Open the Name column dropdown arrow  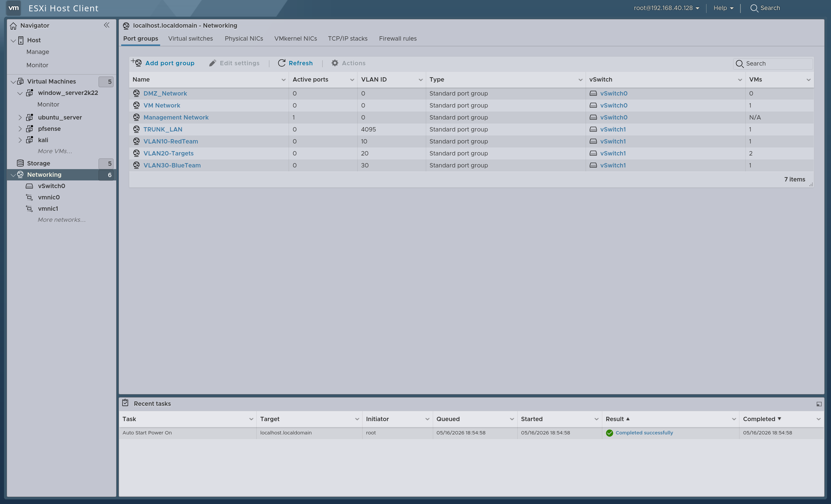(283, 80)
